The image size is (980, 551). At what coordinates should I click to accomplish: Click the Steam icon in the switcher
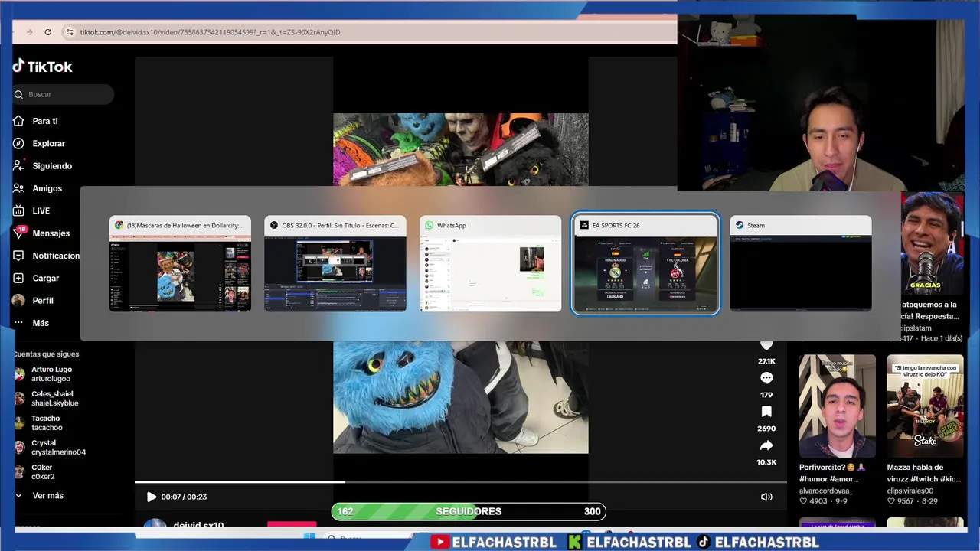click(740, 225)
